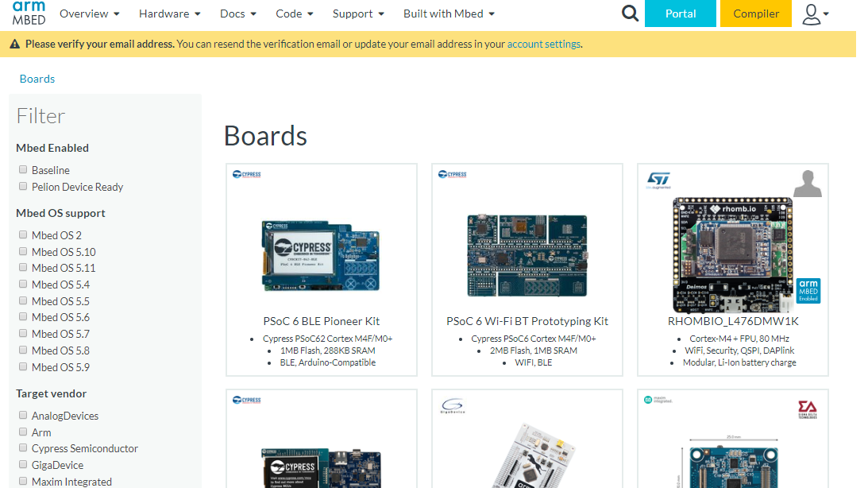Expand the Overview dropdown menu
This screenshot has width=868, height=488.
(89, 14)
